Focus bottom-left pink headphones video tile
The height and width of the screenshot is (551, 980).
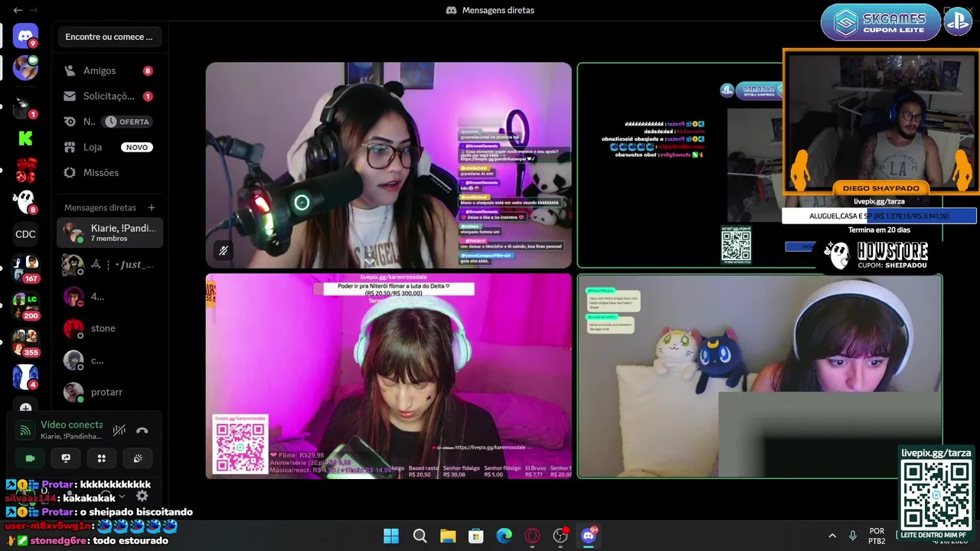point(388,376)
